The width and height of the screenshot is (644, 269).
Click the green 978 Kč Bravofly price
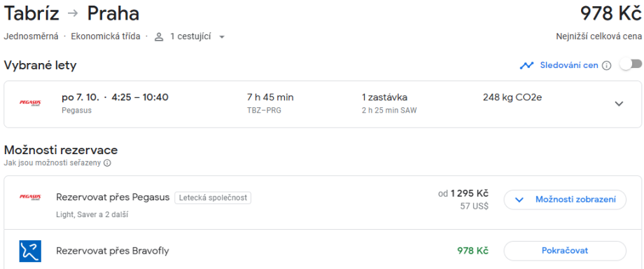click(x=472, y=251)
